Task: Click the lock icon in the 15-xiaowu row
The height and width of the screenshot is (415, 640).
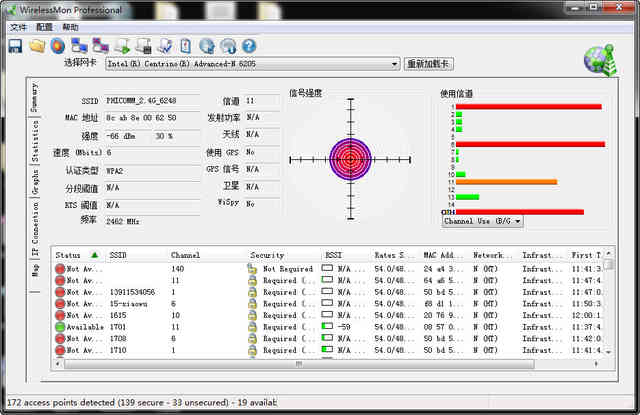Action: 253,304
